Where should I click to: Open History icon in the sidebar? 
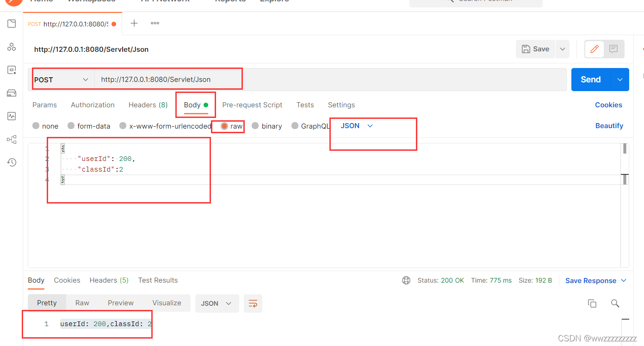pos(12,162)
